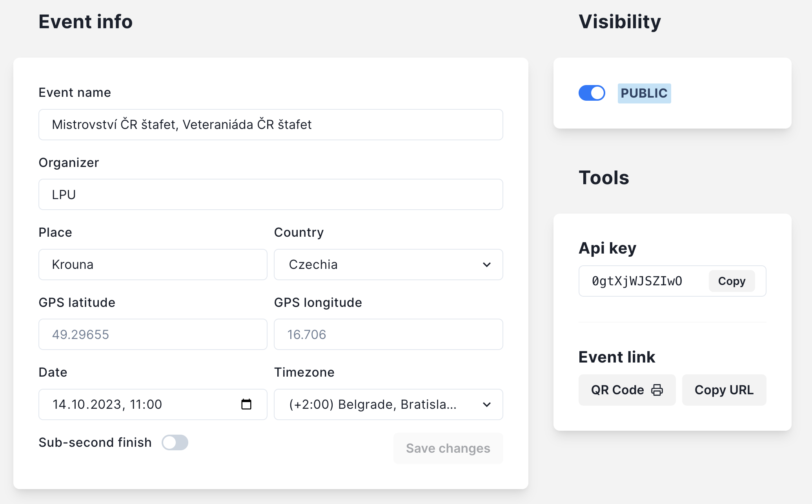Click the QR Code button label
Viewport: 812px width, 504px height.
click(x=617, y=390)
